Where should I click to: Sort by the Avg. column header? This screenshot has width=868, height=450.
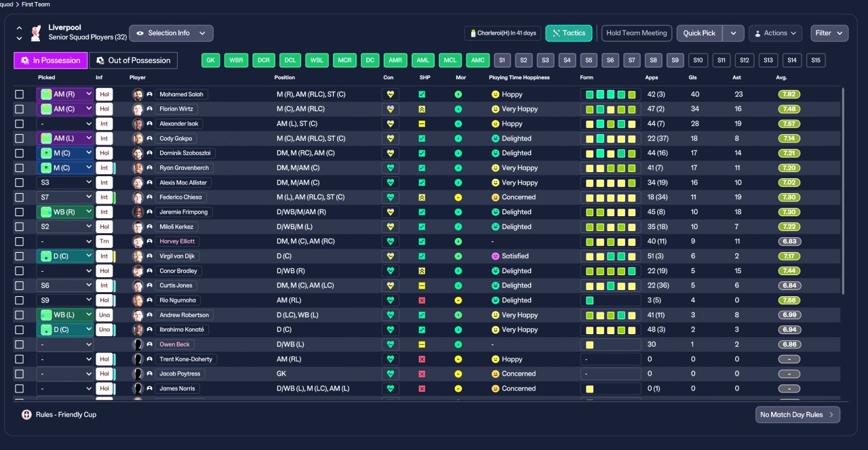pyautogui.click(x=782, y=77)
